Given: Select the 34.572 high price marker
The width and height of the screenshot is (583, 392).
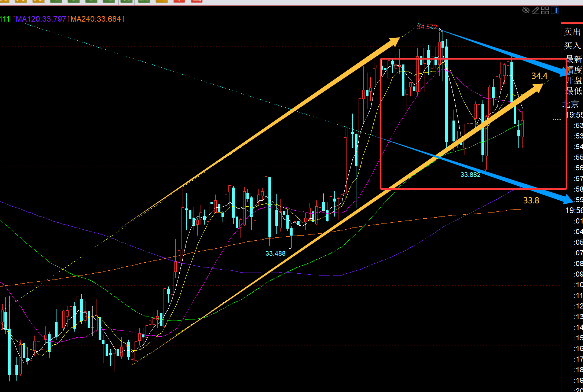Looking at the screenshot, I should (427, 27).
